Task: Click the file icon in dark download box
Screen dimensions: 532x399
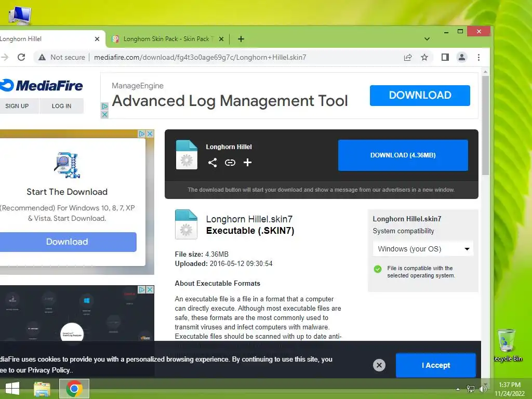Action: tap(187, 155)
